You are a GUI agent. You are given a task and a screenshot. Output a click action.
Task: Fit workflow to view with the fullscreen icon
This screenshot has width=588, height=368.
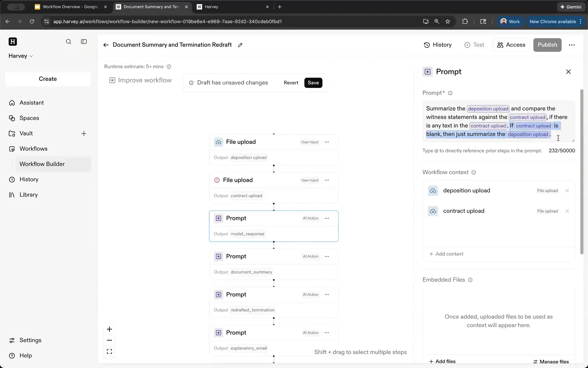(x=109, y=351)
